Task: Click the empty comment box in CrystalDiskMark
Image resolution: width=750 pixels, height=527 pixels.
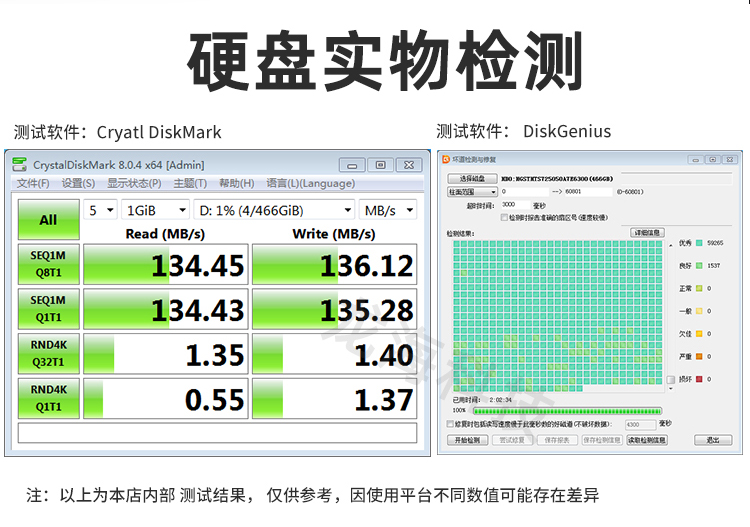Action: click(217, 433)
